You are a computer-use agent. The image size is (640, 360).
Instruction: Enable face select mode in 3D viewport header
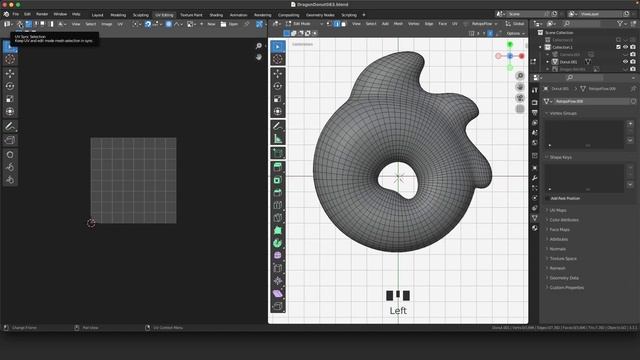click(x=344, y=24)
